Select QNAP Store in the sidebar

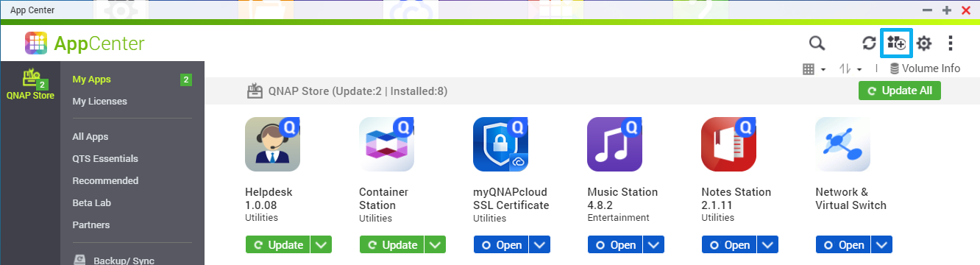pos(30,85)
